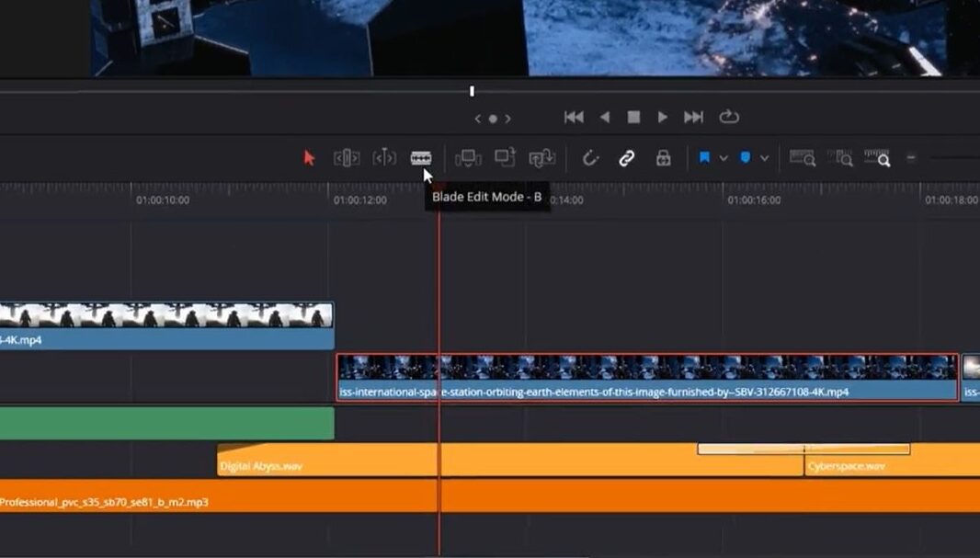The height and width of the screenshot is (558, 980).
Task: Open marker color dropdown arrow
Action: pos(764,158)
